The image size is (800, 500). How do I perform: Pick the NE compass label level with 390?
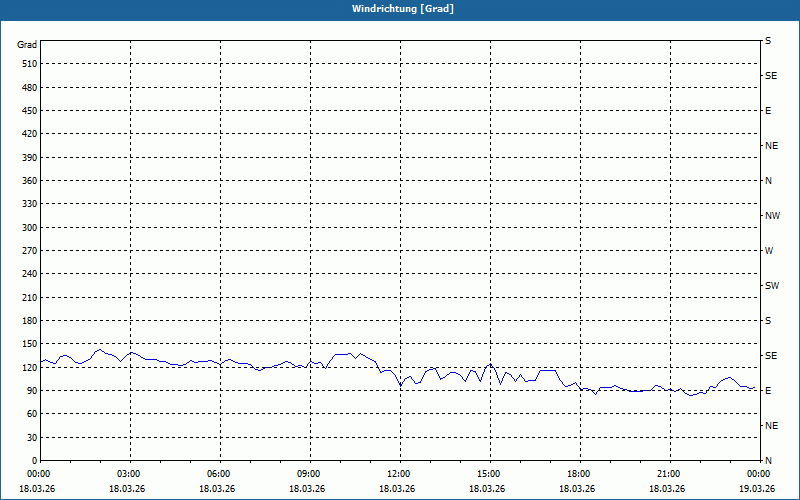click(x=771, y=146)
